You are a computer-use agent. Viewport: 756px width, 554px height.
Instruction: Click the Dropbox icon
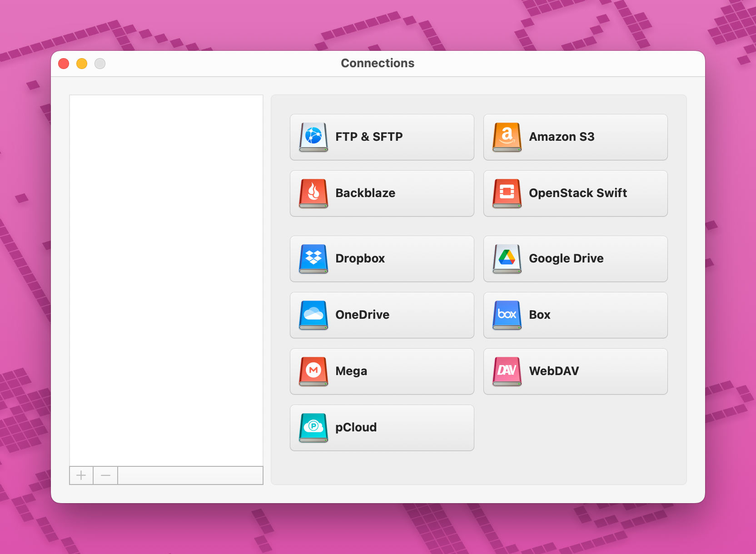[x=313, y=258]
